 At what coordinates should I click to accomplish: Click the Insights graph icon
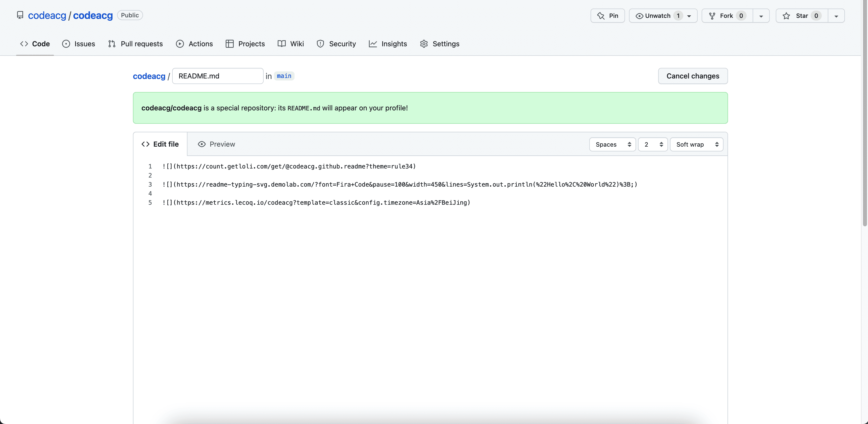pyautogui.click(x=373, y=44)
